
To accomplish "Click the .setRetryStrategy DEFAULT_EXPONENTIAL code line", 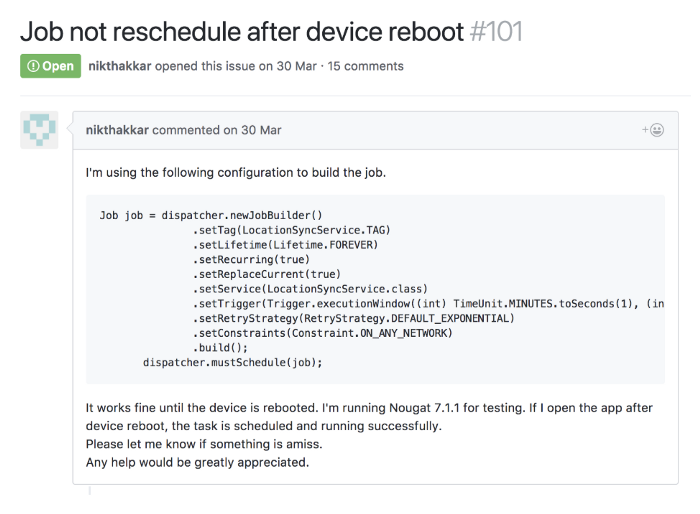I will click(x=353, y=318).
